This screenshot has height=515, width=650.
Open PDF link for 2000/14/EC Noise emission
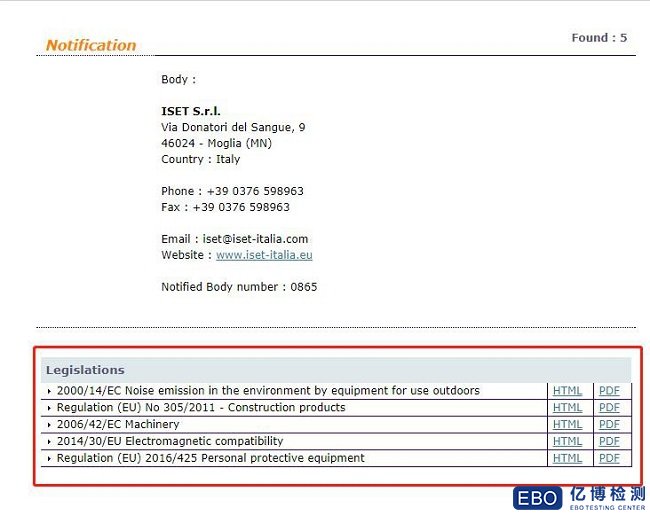tap(609, 391)
